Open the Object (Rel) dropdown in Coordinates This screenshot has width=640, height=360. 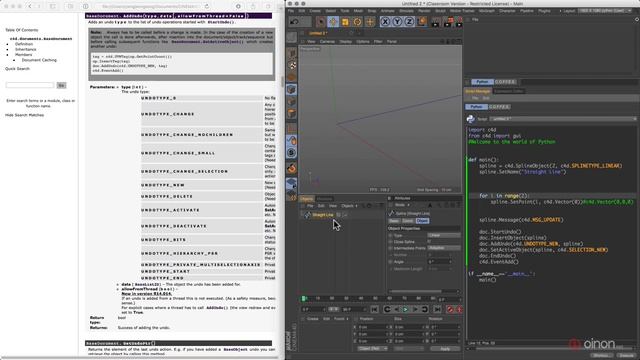point(372,349)
